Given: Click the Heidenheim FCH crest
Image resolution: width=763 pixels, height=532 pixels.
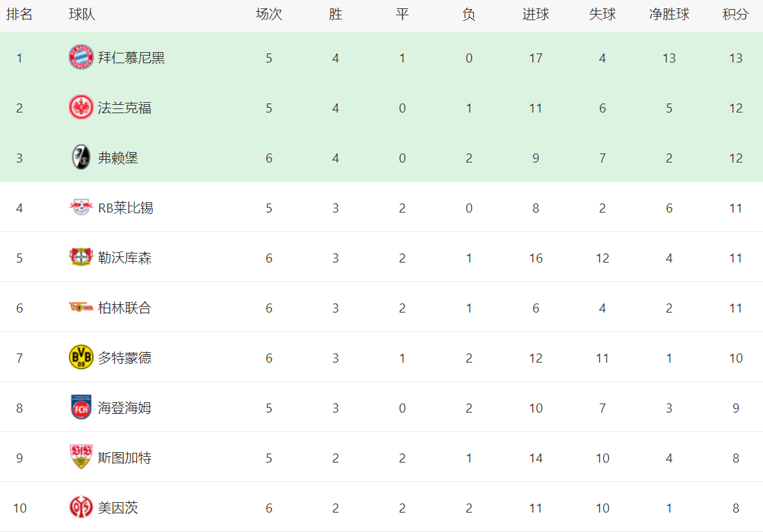Looking at the screenshot, I should coord(81,408).
